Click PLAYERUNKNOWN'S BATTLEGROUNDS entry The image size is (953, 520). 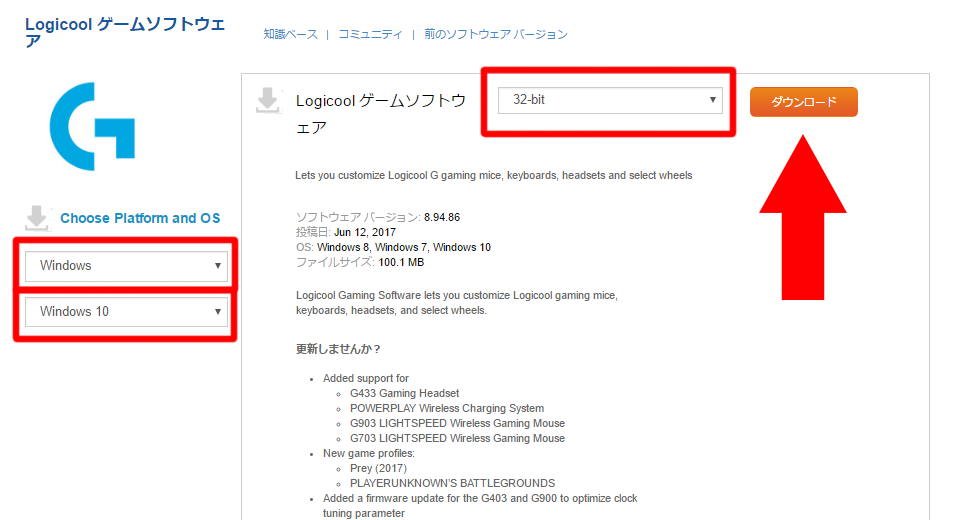[x=452, y=484]
